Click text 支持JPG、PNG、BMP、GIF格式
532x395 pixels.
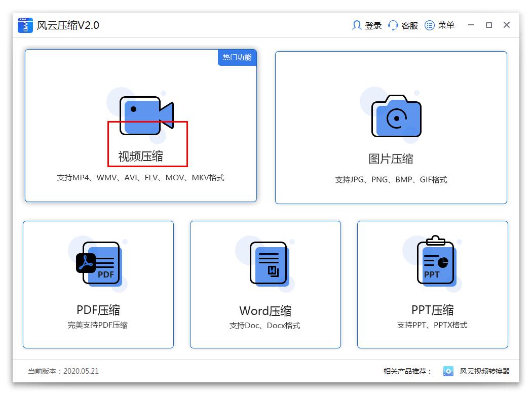(391, 180)
